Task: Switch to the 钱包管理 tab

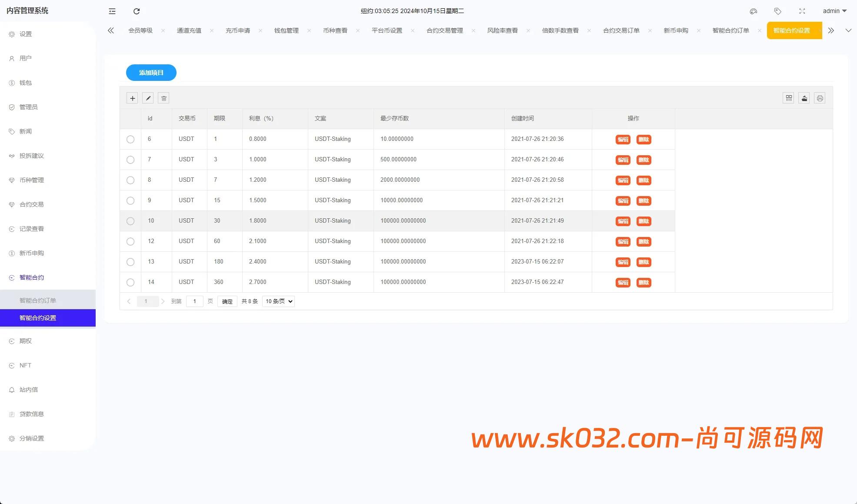Action: pyautogui.click(x=286, y=30)
